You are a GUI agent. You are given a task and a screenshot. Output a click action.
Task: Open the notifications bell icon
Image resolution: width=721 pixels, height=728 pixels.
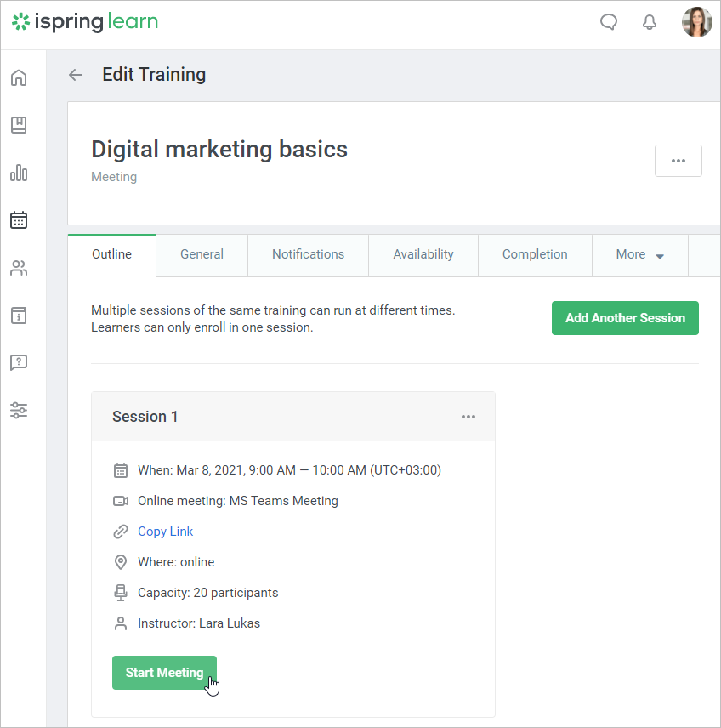coord(650,22)
